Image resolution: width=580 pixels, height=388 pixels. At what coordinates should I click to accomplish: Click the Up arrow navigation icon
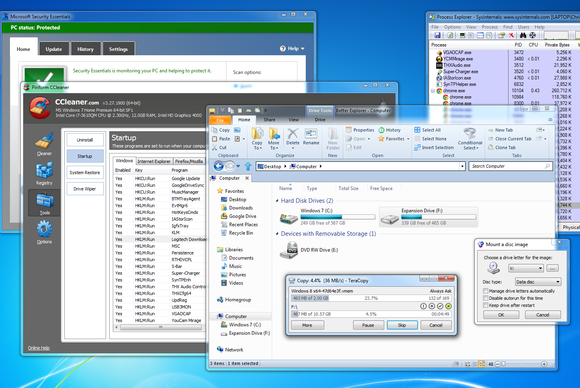[x=248, y=166]
